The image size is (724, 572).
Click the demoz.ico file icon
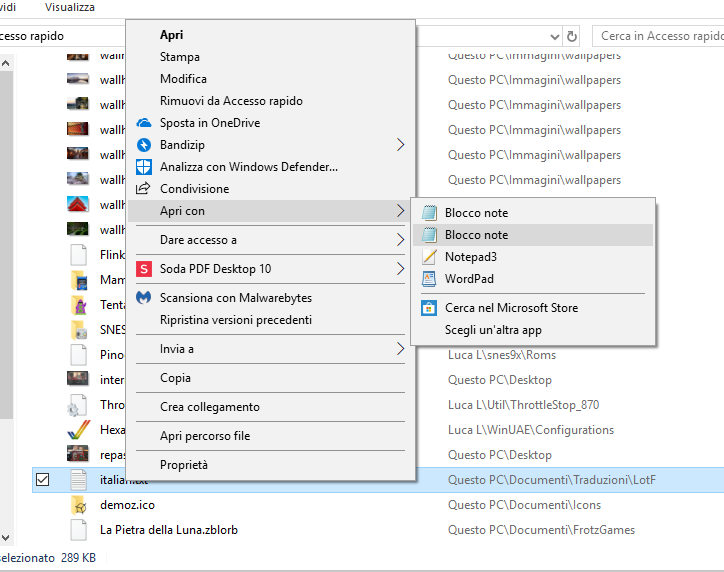[x=79, y=505]
